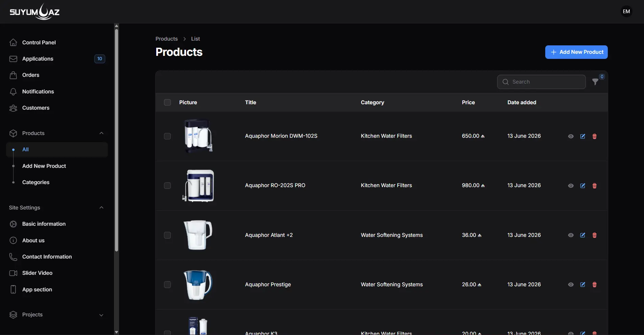
Task: Collapse the Products sidebar section
Action: pos(101,133)
